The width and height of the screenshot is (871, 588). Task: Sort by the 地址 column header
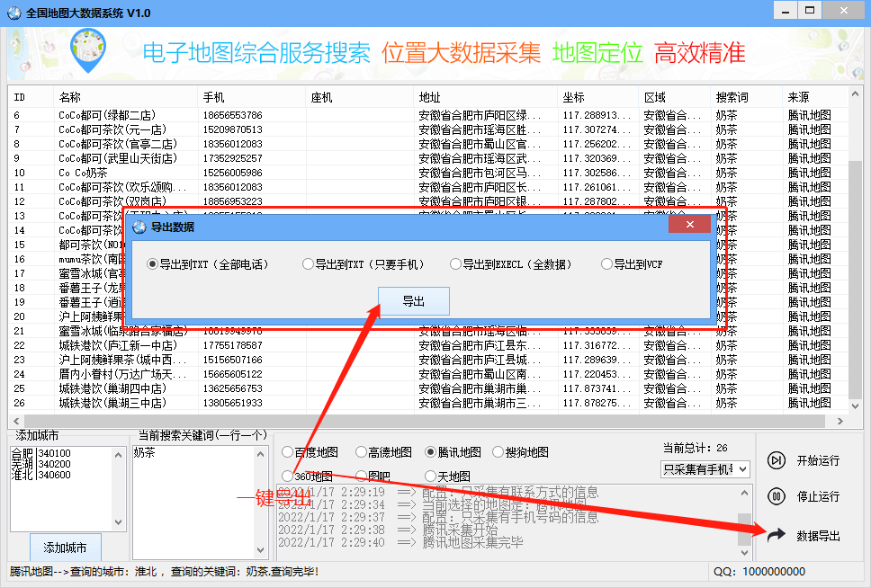[x=486, y=97]
